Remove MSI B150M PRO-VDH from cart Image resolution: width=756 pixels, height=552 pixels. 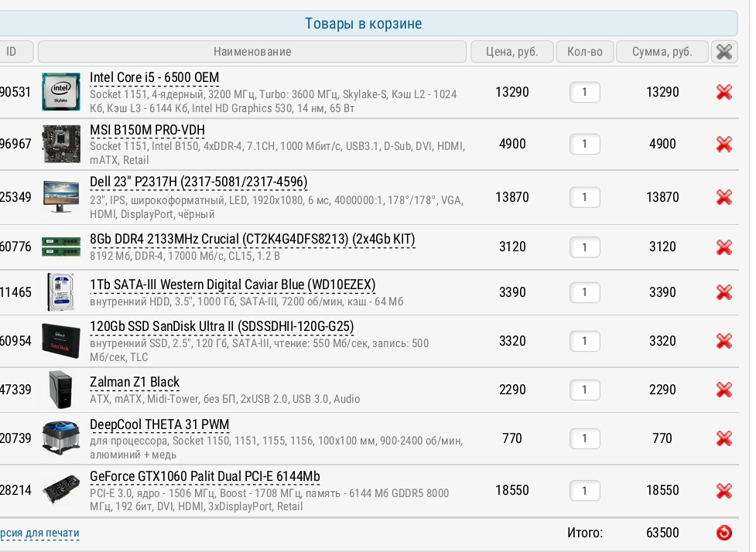[x=724, y=144]
